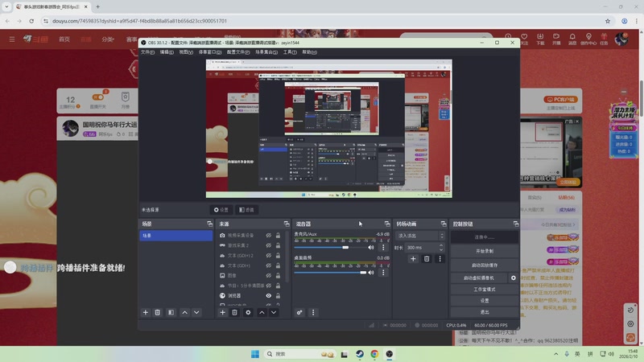Move source down arrow in Sources panel
Image resolution: width=644 pixels, height=362 pixels.
click(x=274, y=312)
